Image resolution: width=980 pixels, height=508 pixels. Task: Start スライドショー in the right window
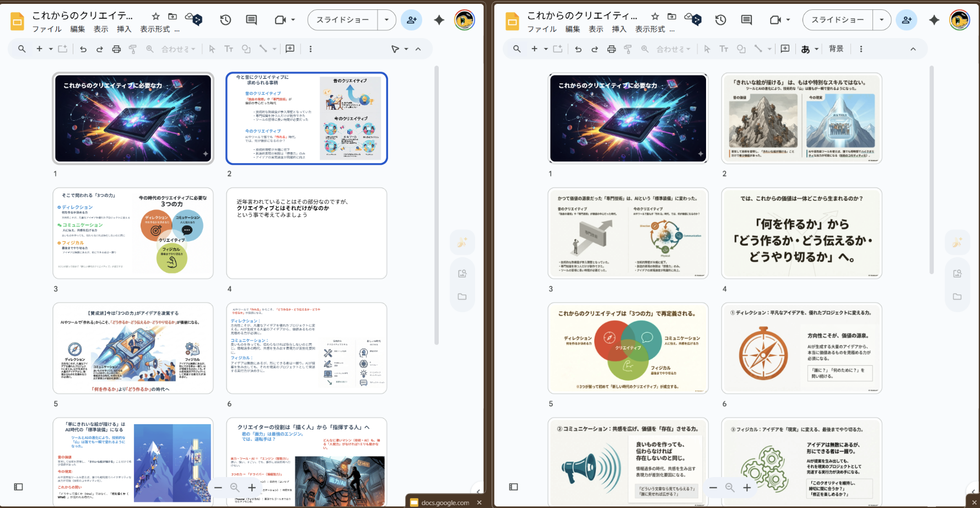837,20
